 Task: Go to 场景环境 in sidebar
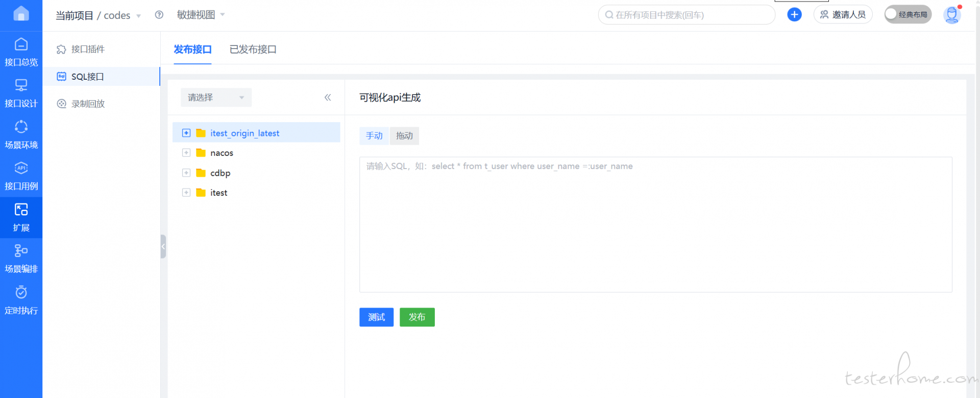point(21,135)
